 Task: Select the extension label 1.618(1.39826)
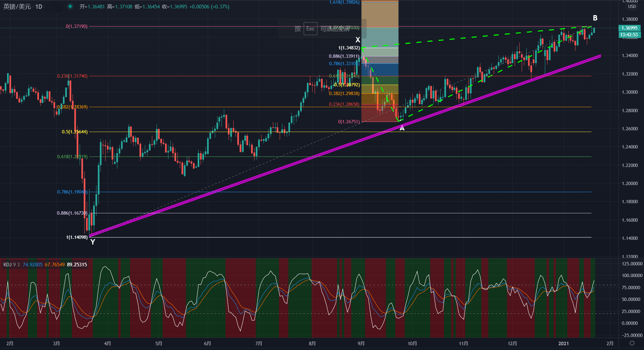pyautogui.click(x=345, y=2)
